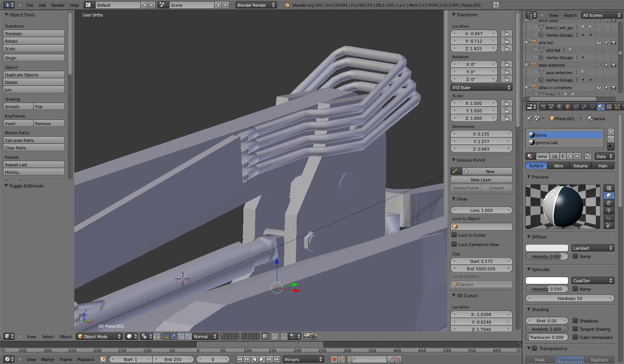Open the Object properties cube tab
Viewport: 624px width, 364px height.
pos(568,107)
